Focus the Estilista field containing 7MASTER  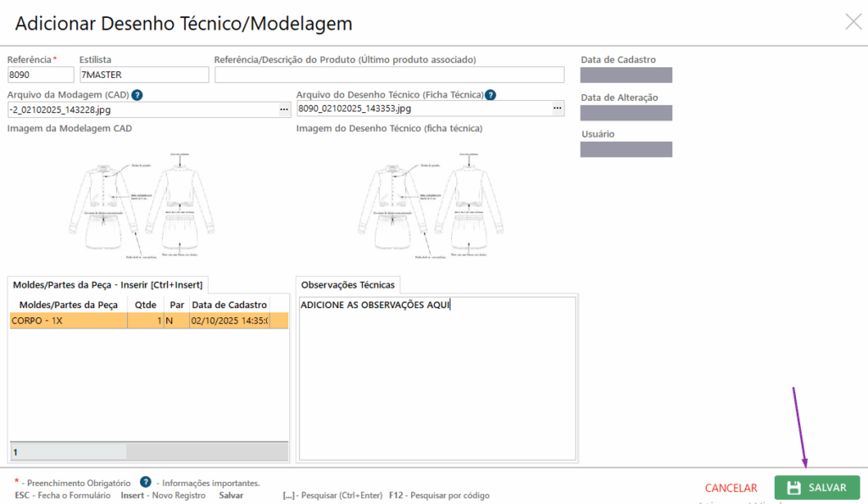pos(143,75)
